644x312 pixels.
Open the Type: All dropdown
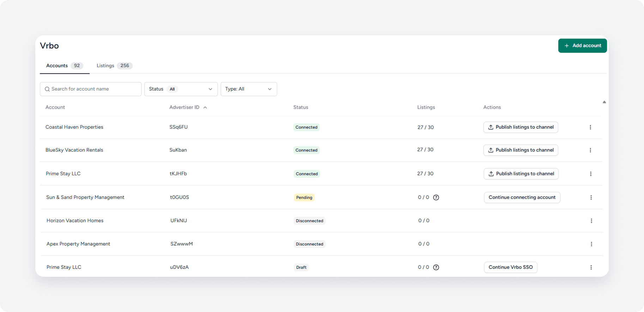pyautogui.click(x=249, y=89)
